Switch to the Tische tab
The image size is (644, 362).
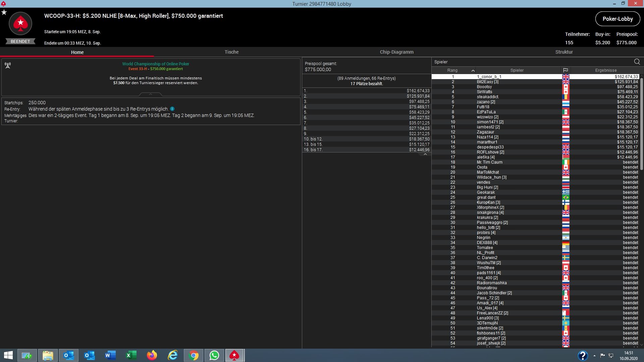231,52
